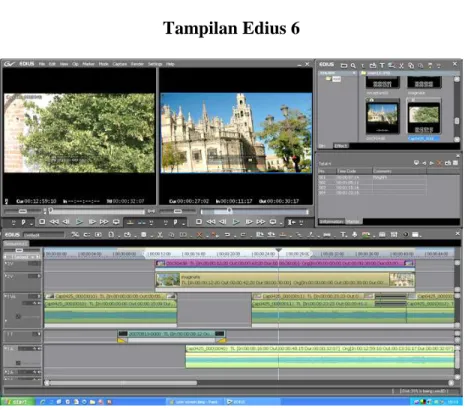Click the Bin window cut scissors icon

(401, 66)
